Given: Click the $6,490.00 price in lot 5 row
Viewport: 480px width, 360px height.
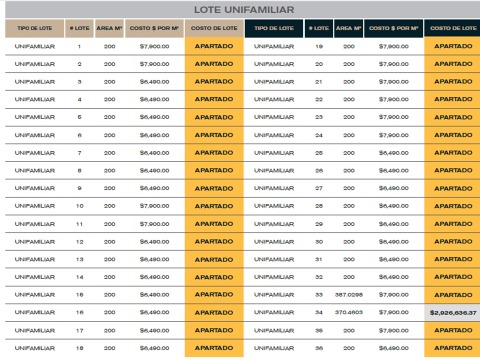Looking at the screenshot, I should (x=154, y=117).
